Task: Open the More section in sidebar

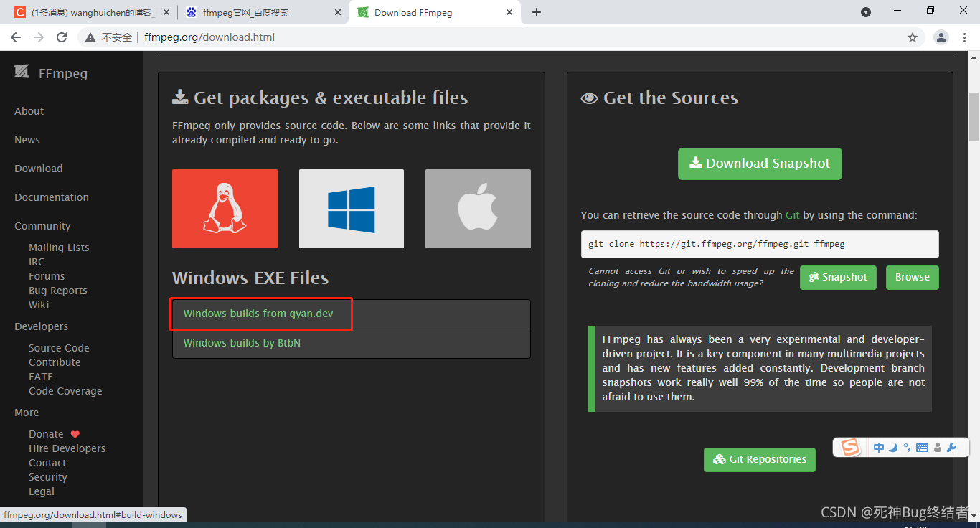Action: [x=27, y=412]
